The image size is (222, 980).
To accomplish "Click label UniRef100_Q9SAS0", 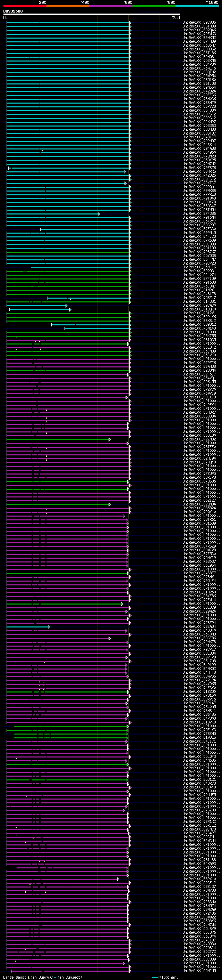I will 199,306.
